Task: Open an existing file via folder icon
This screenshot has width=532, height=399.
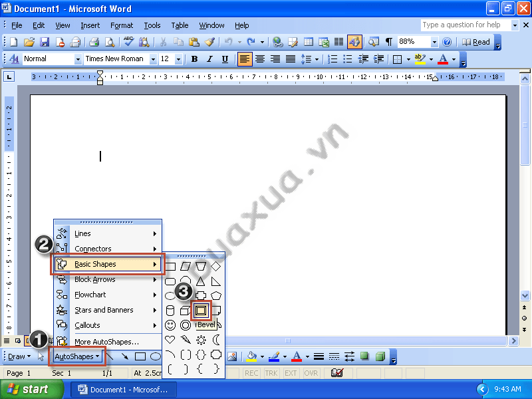Action: coord(29,42)
